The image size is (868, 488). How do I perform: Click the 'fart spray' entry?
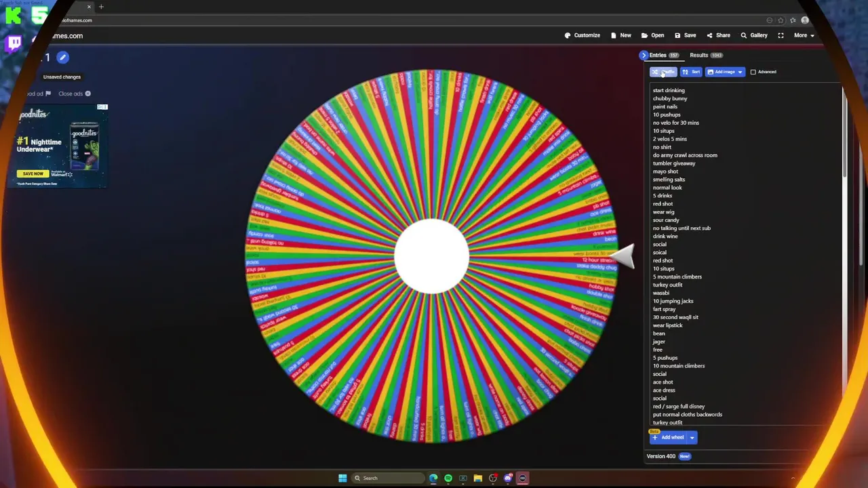(x=665, y=309)
